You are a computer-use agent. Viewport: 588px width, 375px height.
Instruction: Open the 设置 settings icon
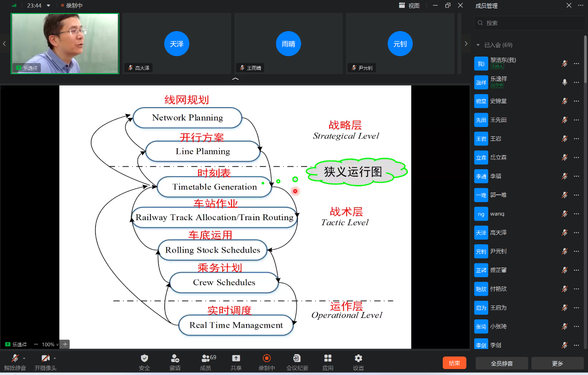pos(358,362)
